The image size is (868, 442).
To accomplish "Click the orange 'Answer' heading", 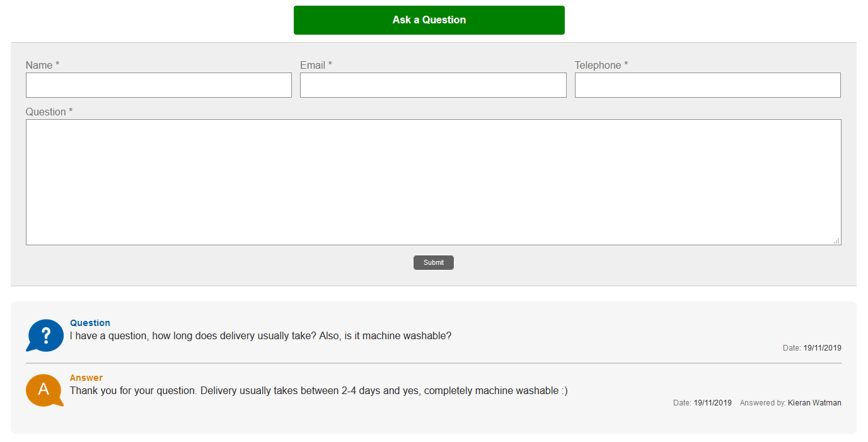I will coord(86,378).
